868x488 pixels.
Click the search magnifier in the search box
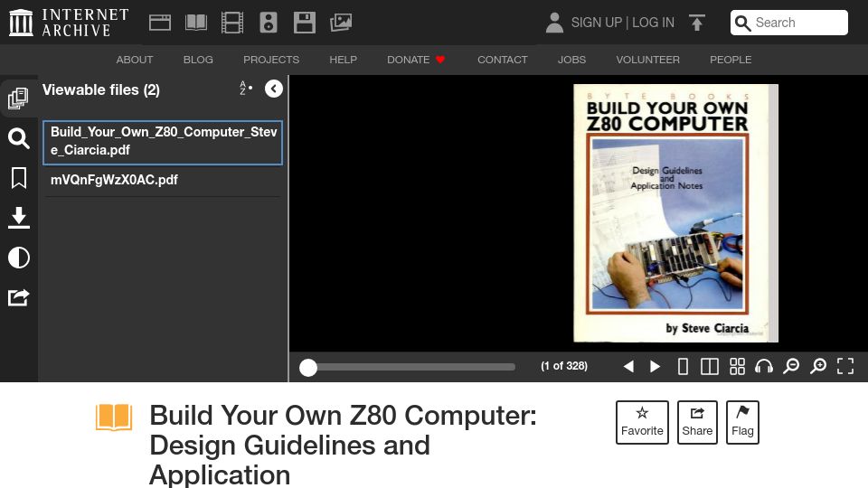click(x=743, y=23)
